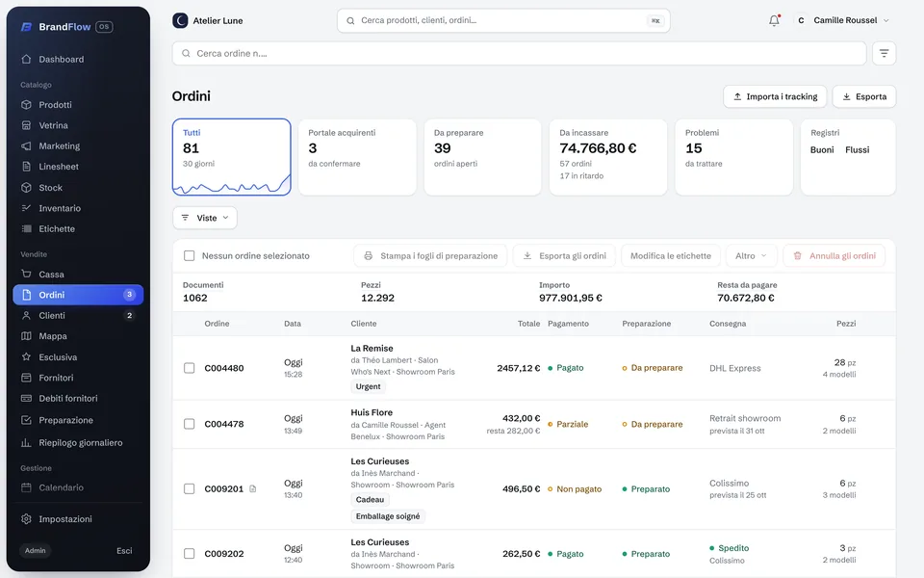Focus the Cerca ordine search field
This screenshot has width=924, height=578.
point(519,54)
